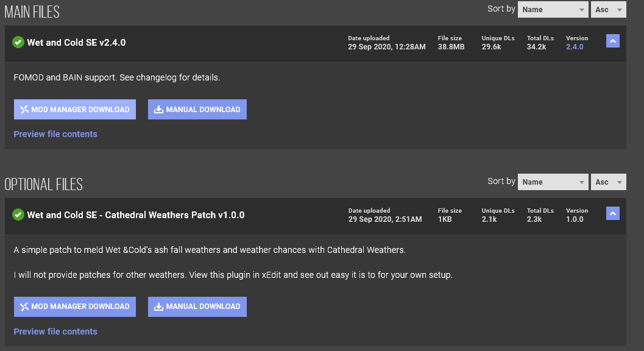Open Main Files sort-by Name dropdown
This screenshot has height=351, width=644.
pyautogui.click(x=553, y=10)
